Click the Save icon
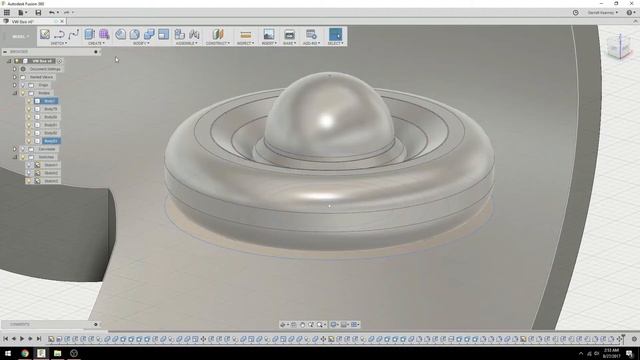The width and height of the screenshot is (640, 360). (38, 13)
